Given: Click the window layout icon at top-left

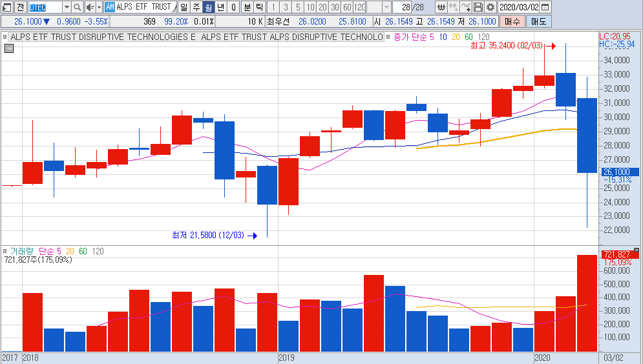Looking at the screenshot, I should [7, 7].
